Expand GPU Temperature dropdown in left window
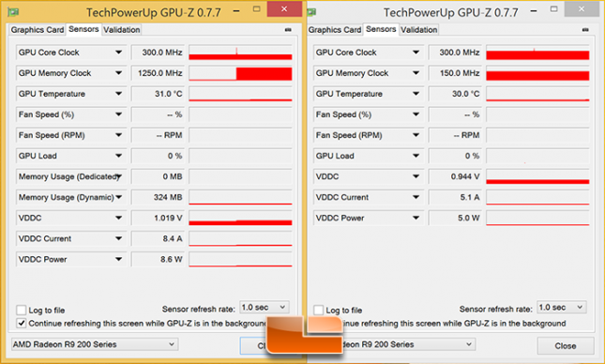This screenshot has width=605, height=364. [x=118, y=94]
